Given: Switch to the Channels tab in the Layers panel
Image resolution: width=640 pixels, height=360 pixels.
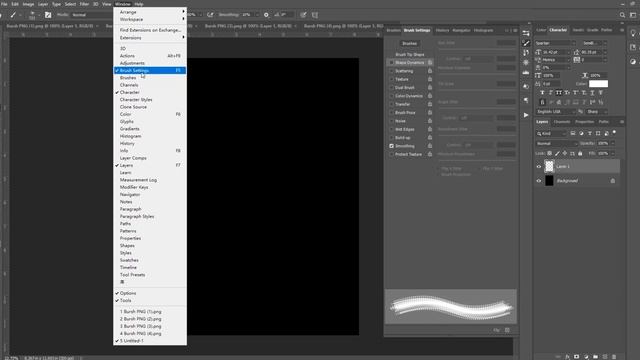Looking at the screenshot, I should [562, 122].
